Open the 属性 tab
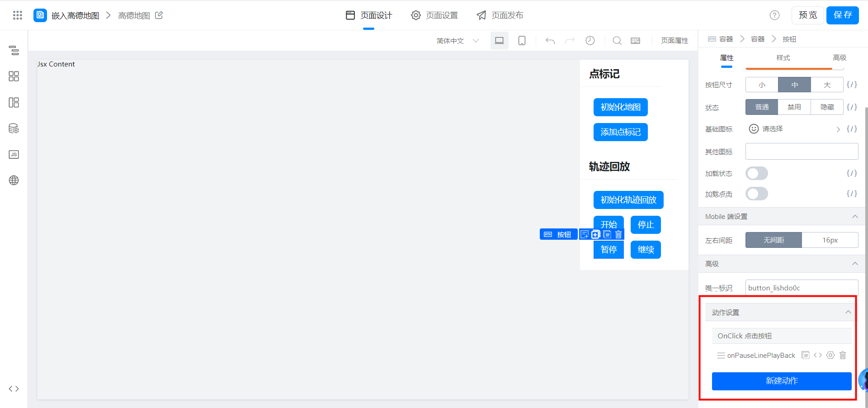868x408 pixels. pos(726,58)
